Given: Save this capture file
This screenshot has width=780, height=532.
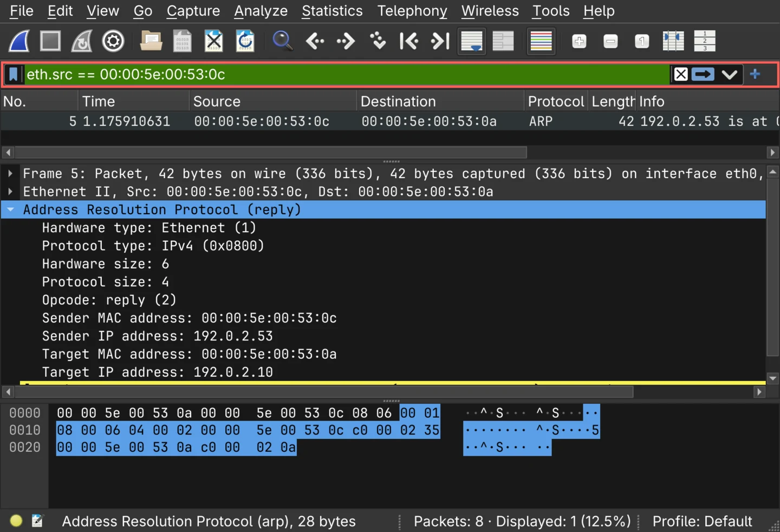Looking at the screenshot, I should coord(182,41).
